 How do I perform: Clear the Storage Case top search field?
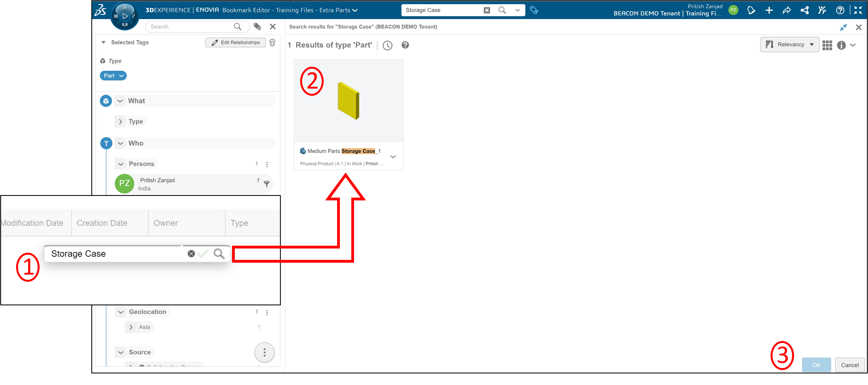tap(486, 10)
